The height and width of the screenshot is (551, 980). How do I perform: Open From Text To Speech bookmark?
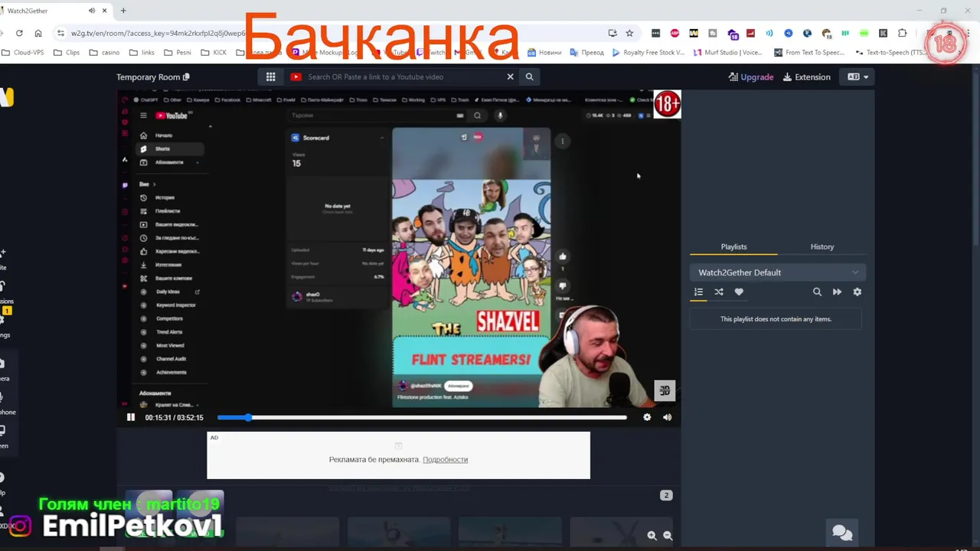(x=809, y=53)
